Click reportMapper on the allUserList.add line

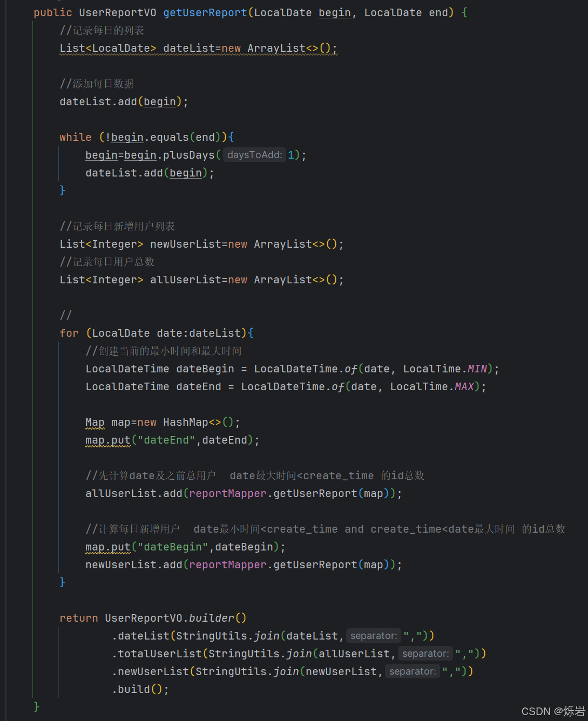228,493
